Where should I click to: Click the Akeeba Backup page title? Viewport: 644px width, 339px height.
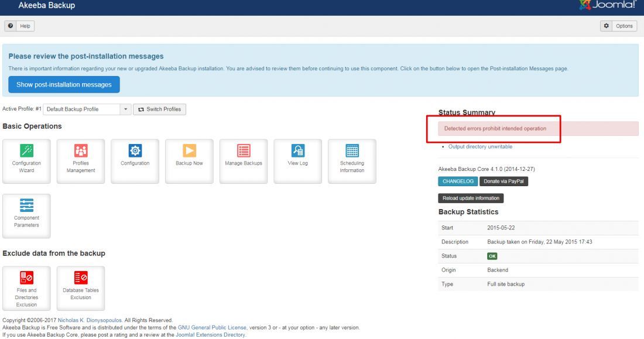pos(47,5)
